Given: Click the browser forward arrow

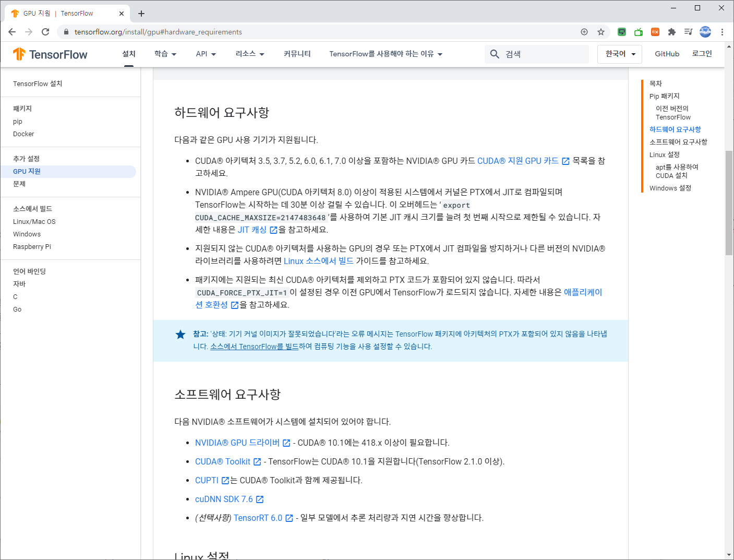Looking at the screenshot, I should pos(29,32).
